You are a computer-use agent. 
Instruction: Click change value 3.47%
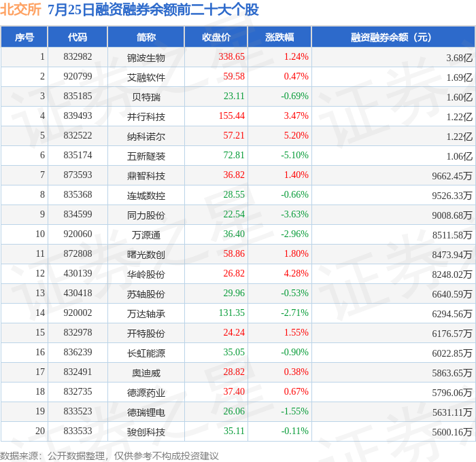[x=296, y=116]
